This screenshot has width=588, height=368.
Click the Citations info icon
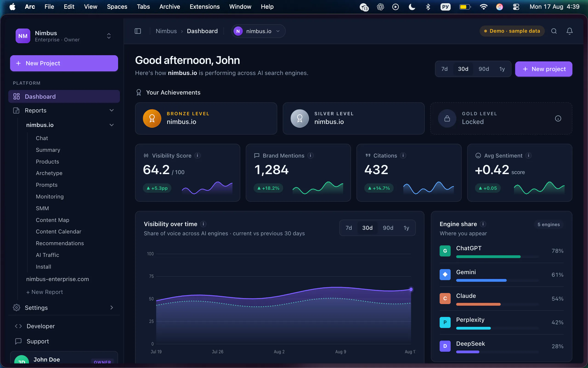point(403,155)
